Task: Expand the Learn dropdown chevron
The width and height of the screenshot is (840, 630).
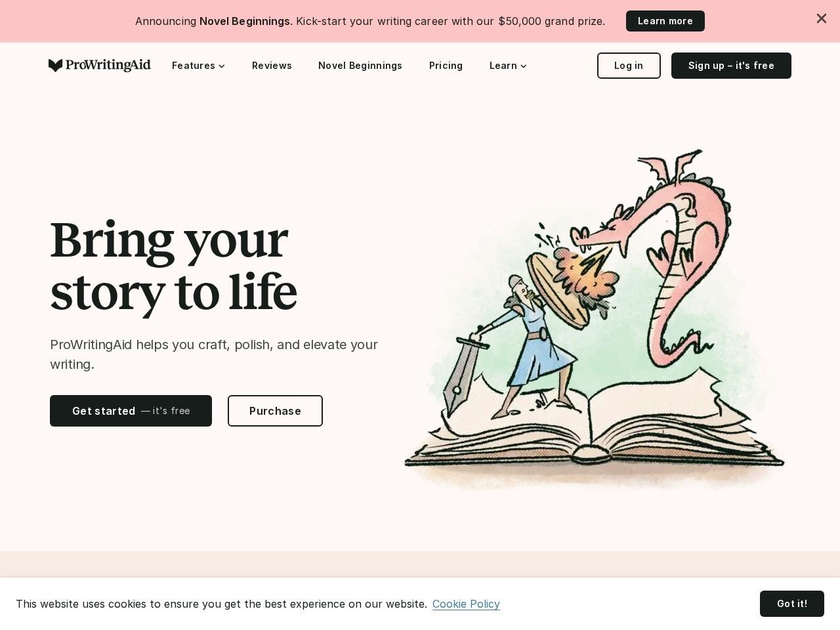Action: coord(524,66)
